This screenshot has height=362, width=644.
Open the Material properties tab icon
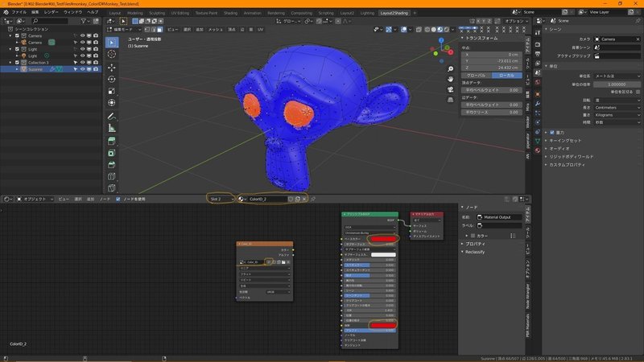point(538,150)
